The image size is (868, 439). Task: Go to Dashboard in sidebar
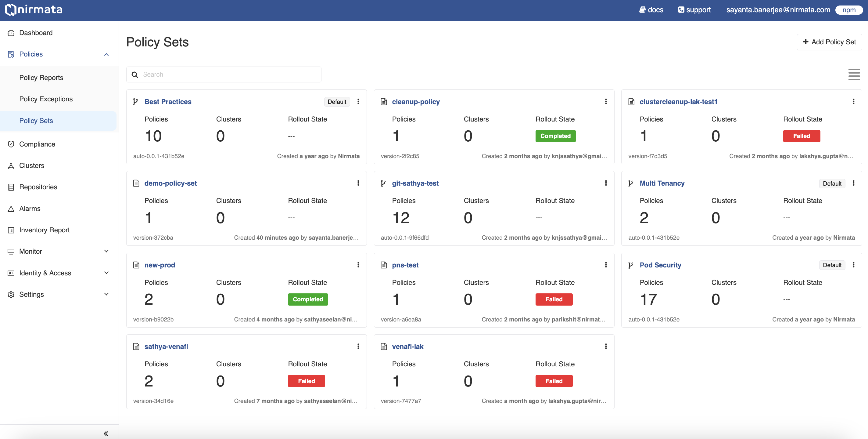pos(36,33)
